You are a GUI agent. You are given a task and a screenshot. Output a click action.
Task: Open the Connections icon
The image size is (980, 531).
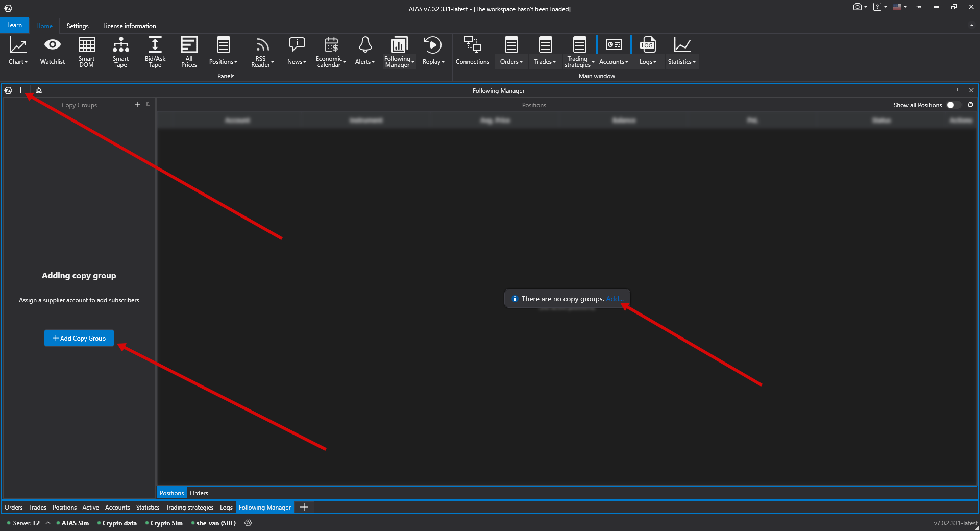click(472, 45)
